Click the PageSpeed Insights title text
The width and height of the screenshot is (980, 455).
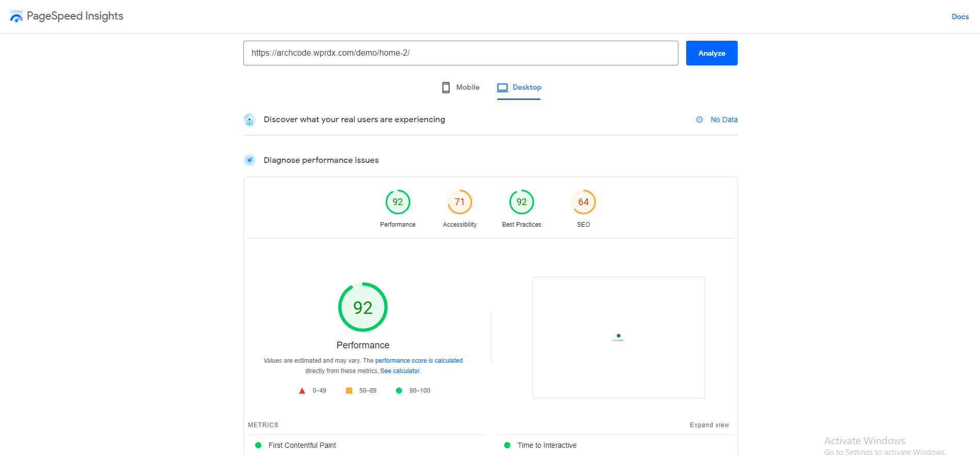(75, 16)
